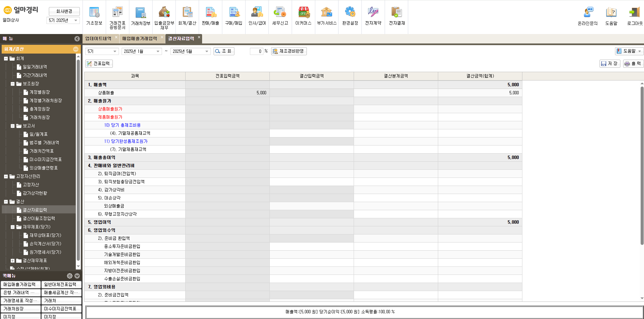
Task: Click the 결산금액(합계) column header
Action: (x=480, y=76)
